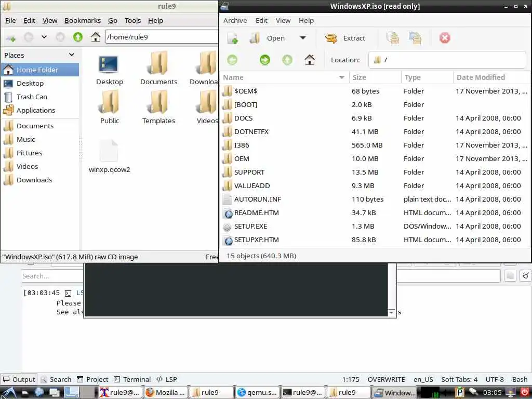532x399 pixels.
Task: Click the Search... field in editor output panel
Action: [x=52, y=276]
